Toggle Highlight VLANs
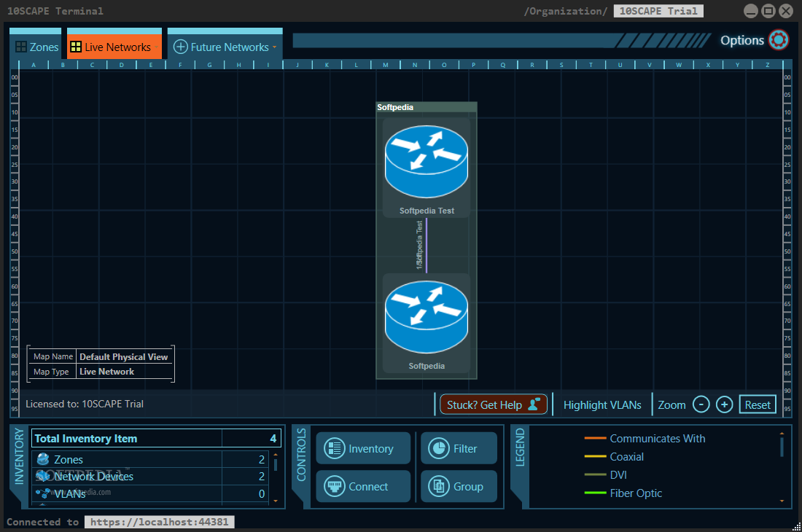Image resolution: width=802 pixels, height=532 pixels. click(x=602, y=405)
